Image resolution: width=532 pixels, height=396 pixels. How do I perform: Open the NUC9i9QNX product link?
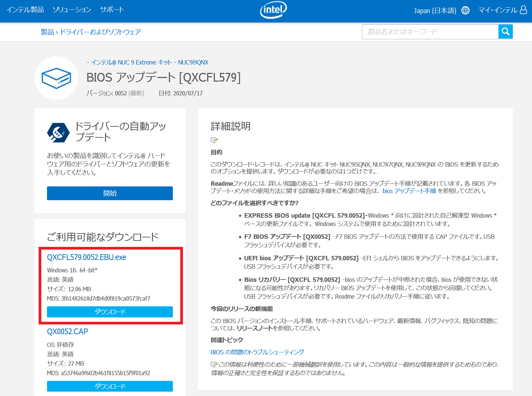pos(193,62)
